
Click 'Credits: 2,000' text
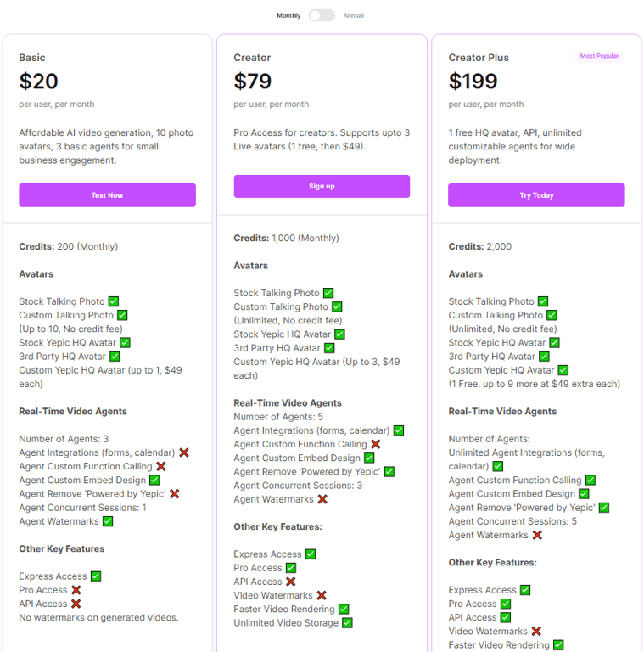point(480,246)
